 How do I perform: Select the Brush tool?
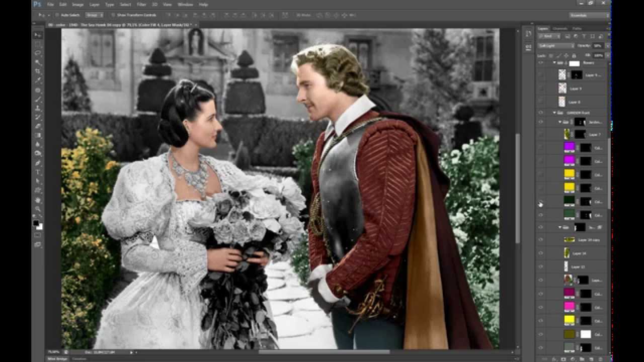point(38,99)
